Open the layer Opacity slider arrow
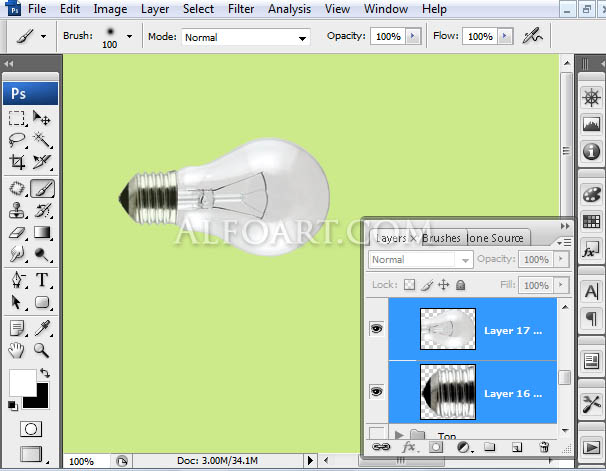Viewport: 606px width, 471px height. click(x=561, y=259)
